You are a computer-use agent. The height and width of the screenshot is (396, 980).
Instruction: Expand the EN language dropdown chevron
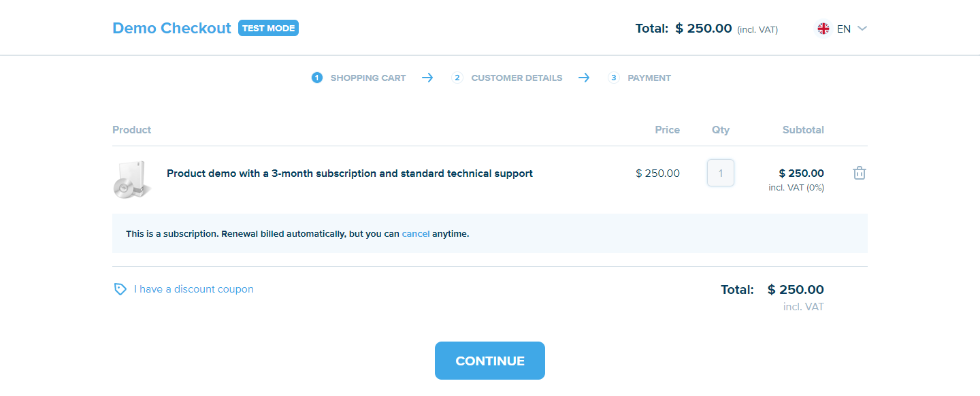tap(862, 29)
